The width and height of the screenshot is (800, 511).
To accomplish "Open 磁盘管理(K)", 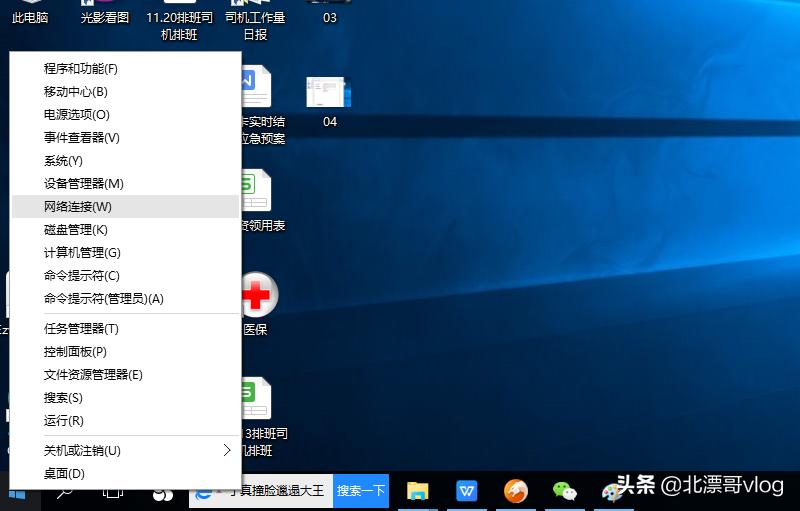I will tap(125, 229).
